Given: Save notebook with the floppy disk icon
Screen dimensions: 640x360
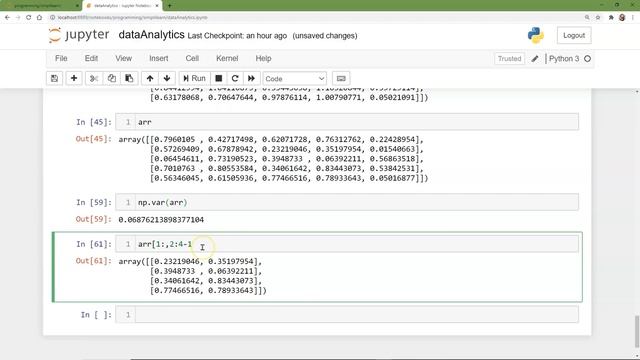Looking at the screenshot, I should pyautogui.click(x=54, y=78).
